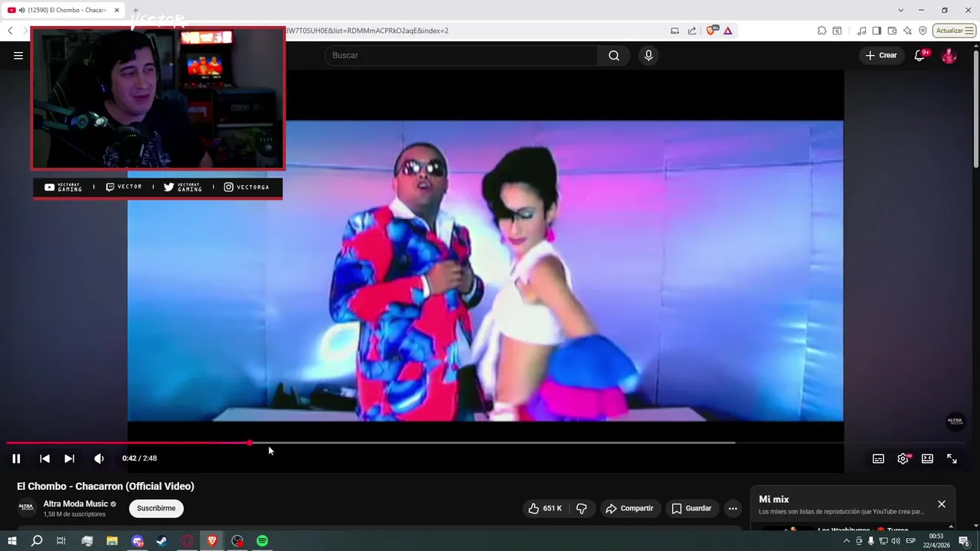Close the El Chombo browser tab
980x551 pixels.
pos(117,10)
